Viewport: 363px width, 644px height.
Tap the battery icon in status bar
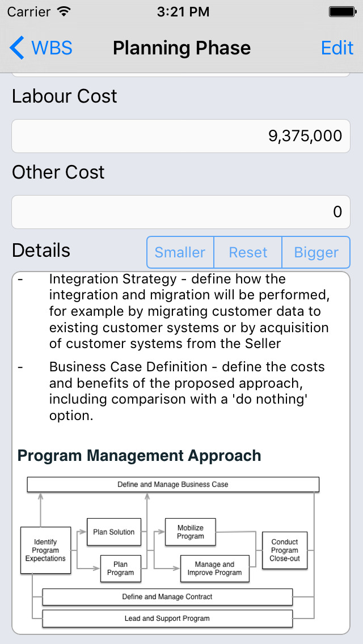[x=341, y=12]
